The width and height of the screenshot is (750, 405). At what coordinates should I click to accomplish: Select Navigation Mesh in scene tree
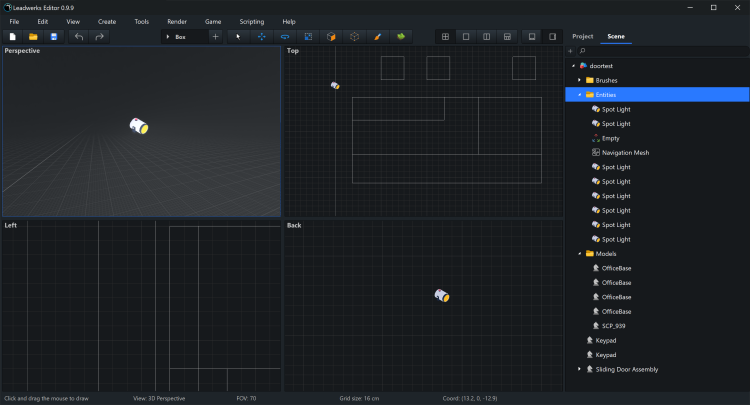[625, 152]
